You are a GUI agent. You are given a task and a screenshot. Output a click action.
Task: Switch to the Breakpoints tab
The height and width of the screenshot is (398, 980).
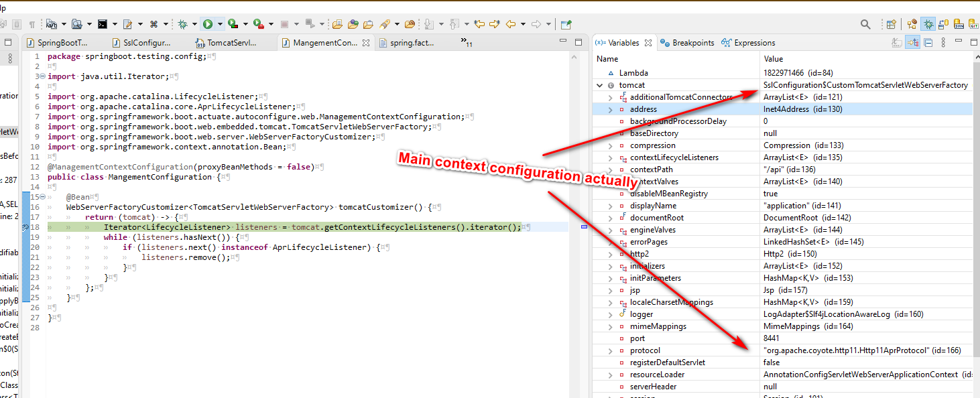tap(688, 43)
